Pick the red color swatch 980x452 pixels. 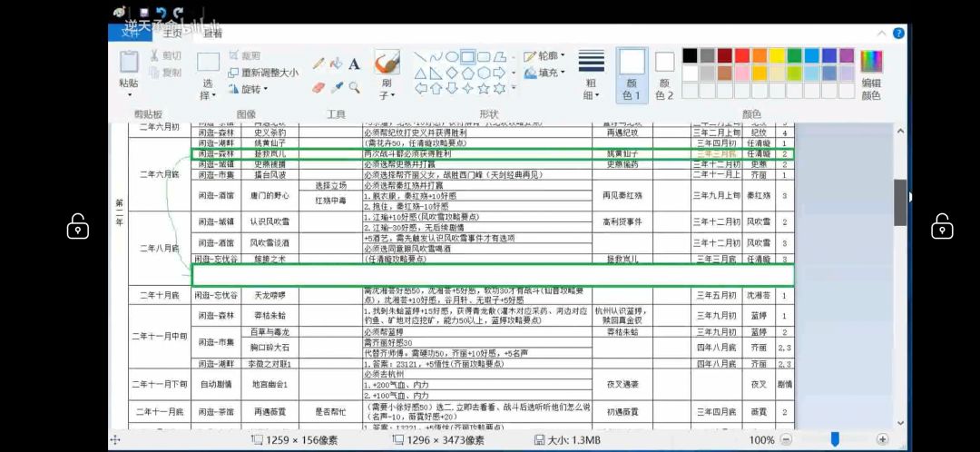(742, 55)
